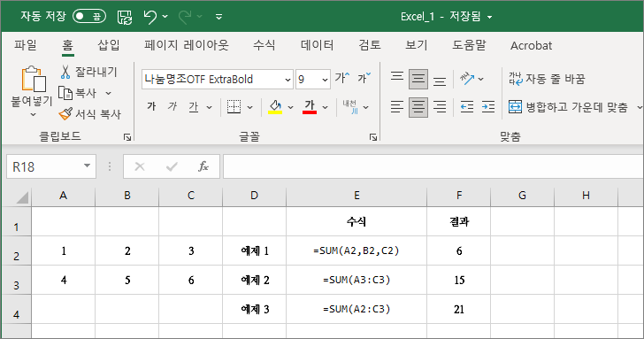
Task: Click 서식 복사 format painter
Action: click(90, 114)
